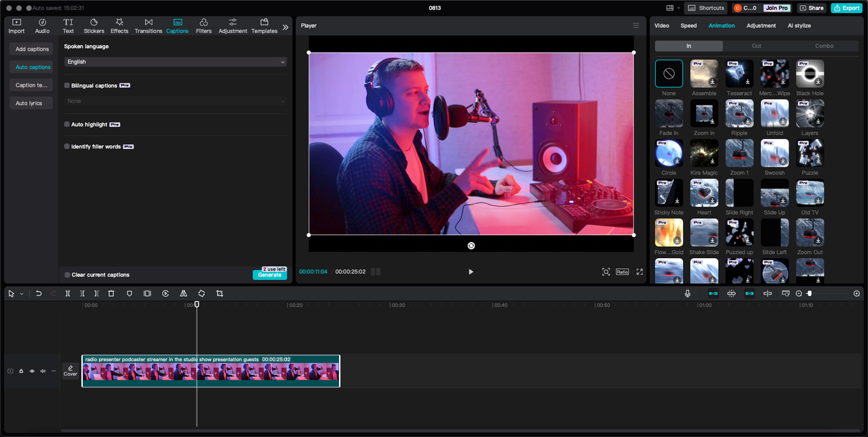The image size is (868, 437).
Task: Select the Combo animation tab
Action: pos(824,46)
